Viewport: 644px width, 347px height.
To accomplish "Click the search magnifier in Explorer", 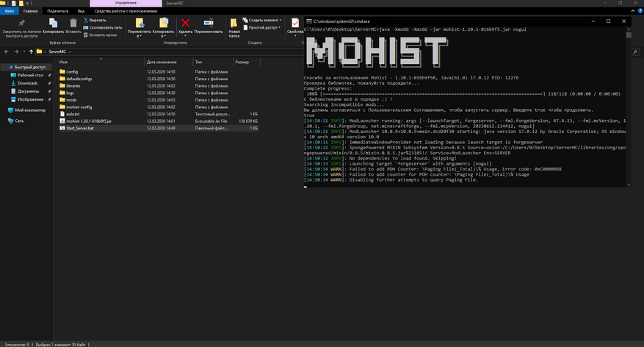I will [x=635, y=51].
